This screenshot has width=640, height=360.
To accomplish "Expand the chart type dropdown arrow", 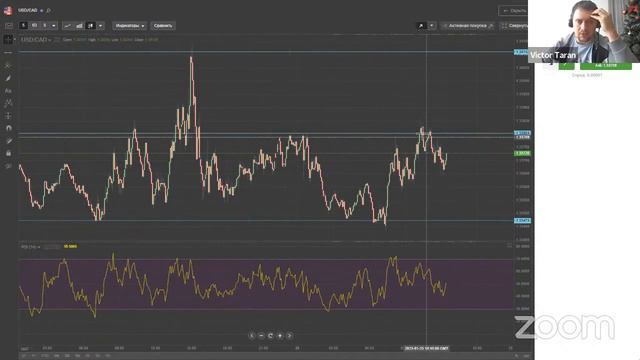I will click(100, 26).
